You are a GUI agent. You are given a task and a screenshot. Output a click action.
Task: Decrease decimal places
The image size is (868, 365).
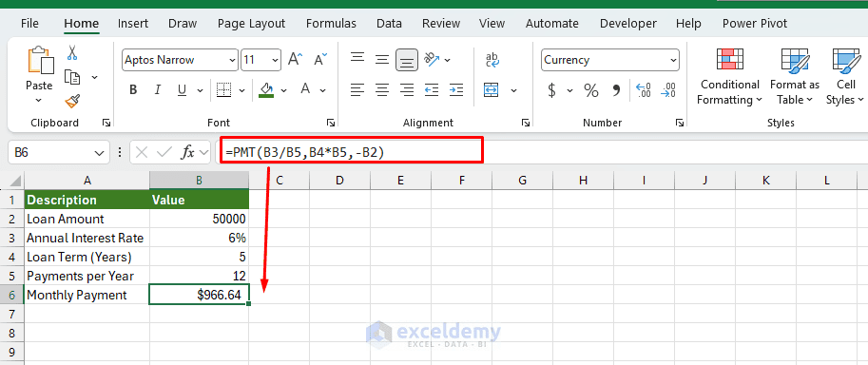668,90
